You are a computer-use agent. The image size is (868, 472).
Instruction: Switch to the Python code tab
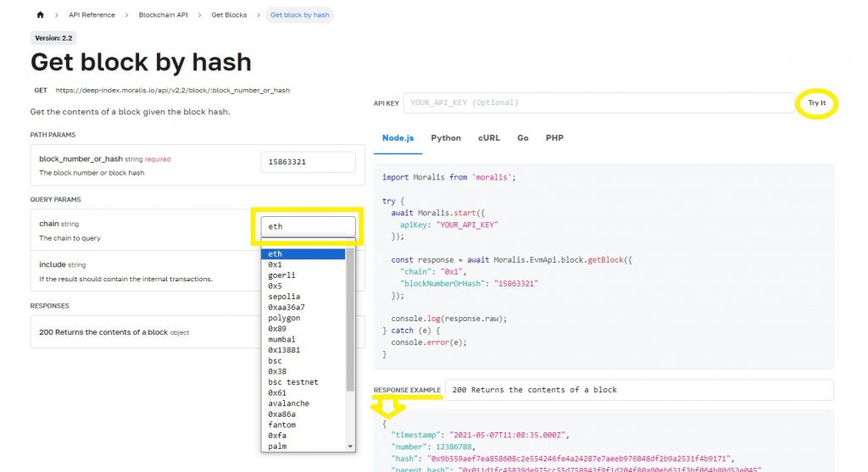coord(446,138)
